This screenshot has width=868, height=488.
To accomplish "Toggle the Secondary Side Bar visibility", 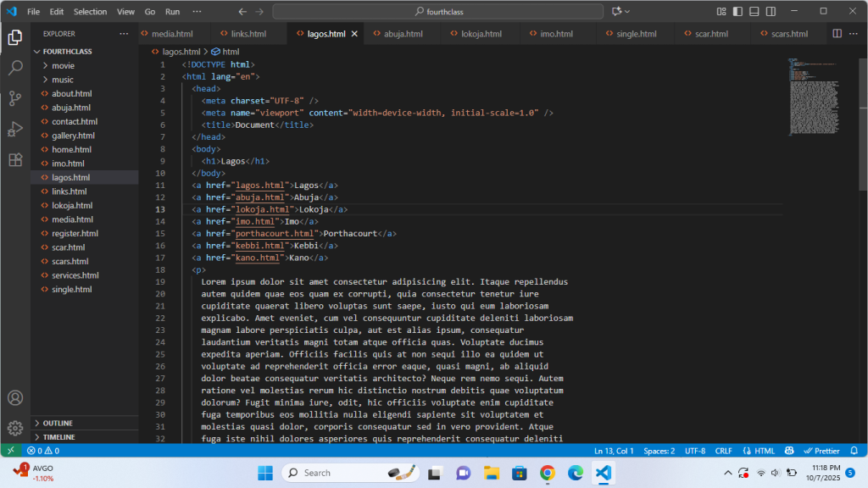I will point(770,12).
